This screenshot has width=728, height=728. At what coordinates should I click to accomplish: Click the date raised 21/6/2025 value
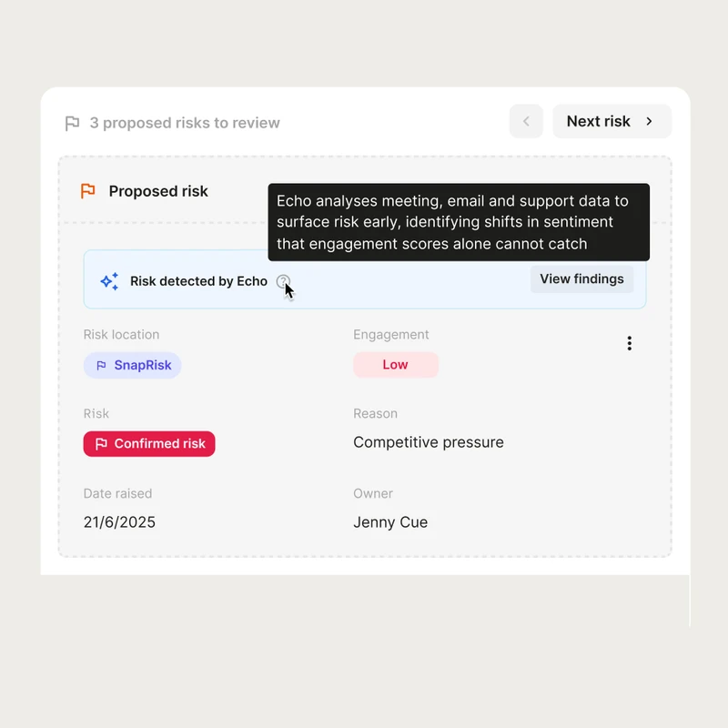coord(119,522)
